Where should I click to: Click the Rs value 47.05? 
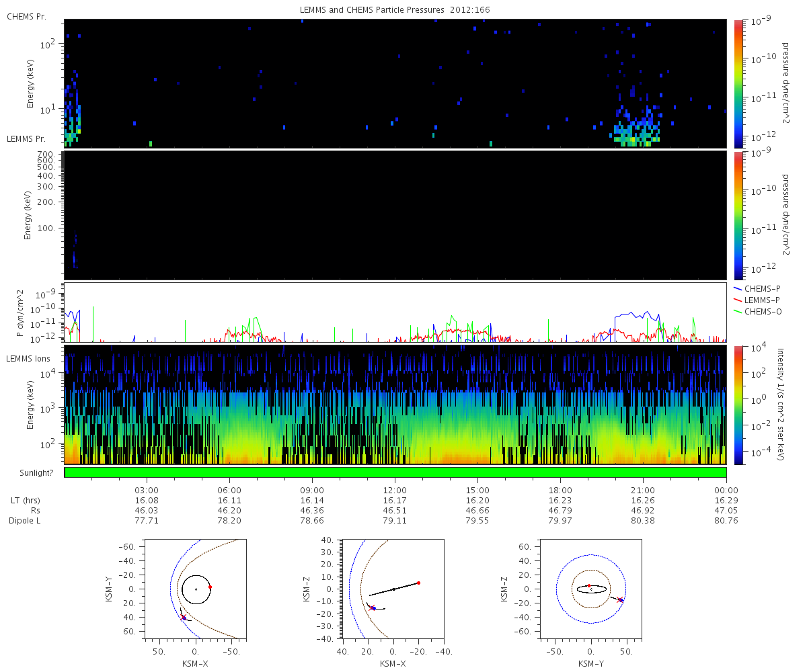[x=726, y=511]
